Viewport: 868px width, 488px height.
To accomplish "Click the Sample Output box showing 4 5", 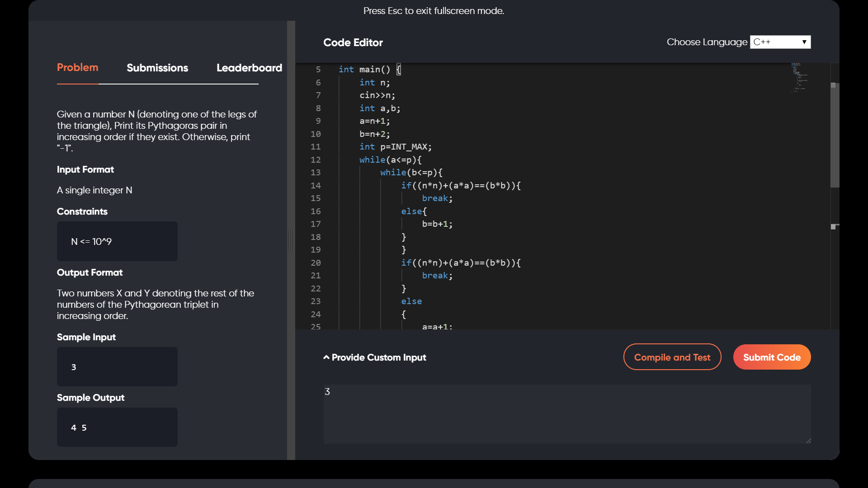I will click(117, 427).
